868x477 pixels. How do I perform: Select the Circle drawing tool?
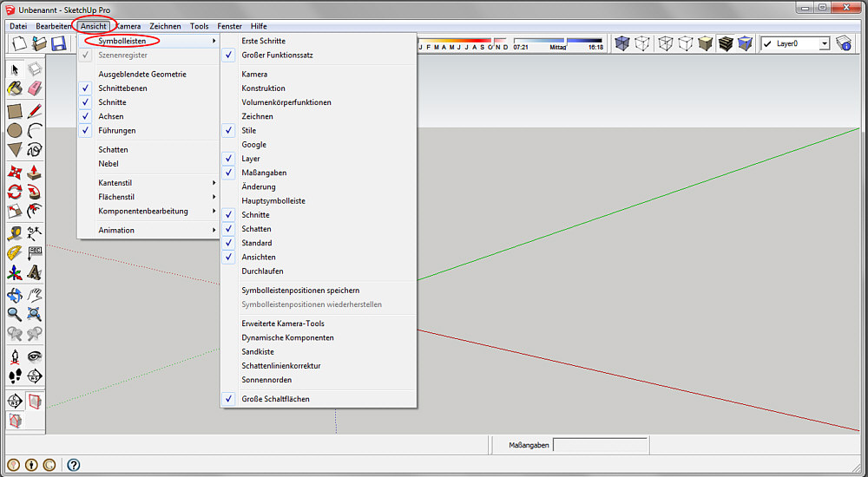pos(15,130)
